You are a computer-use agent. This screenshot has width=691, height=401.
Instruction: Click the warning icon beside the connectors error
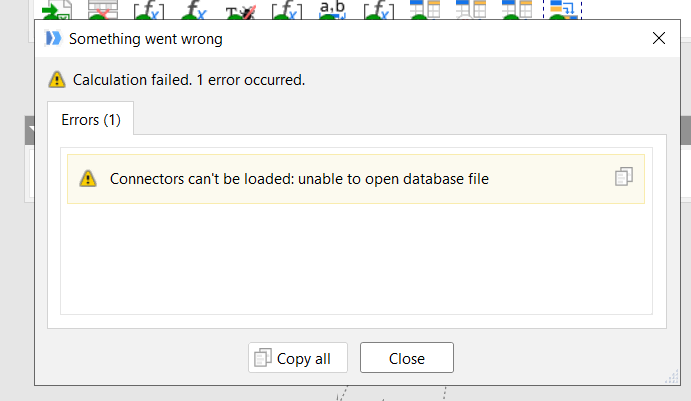coord(89,179)
